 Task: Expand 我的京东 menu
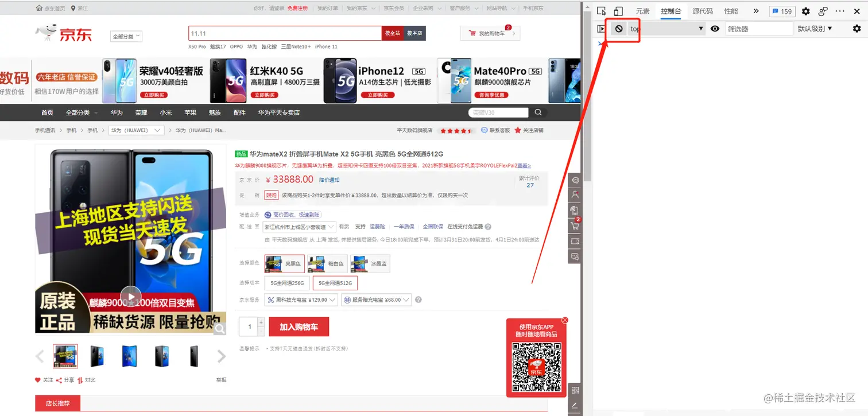(x=361, y=8)
